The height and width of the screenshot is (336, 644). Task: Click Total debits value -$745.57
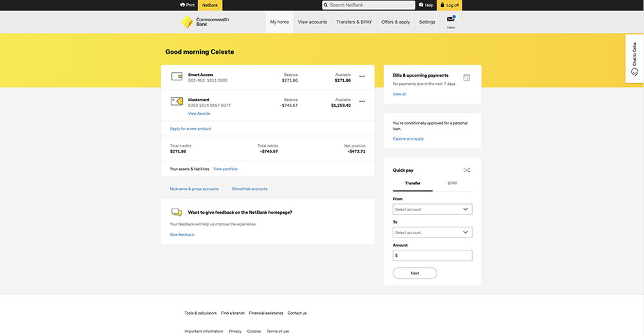point(269,151)
